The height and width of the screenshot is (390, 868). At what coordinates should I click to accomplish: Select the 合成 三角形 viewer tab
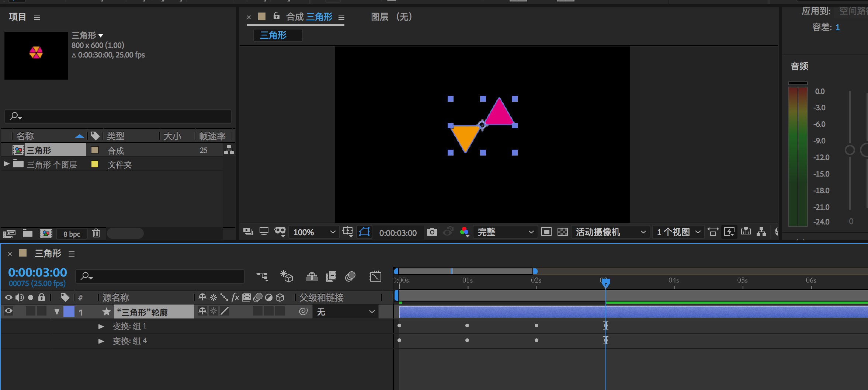(309, 17)
